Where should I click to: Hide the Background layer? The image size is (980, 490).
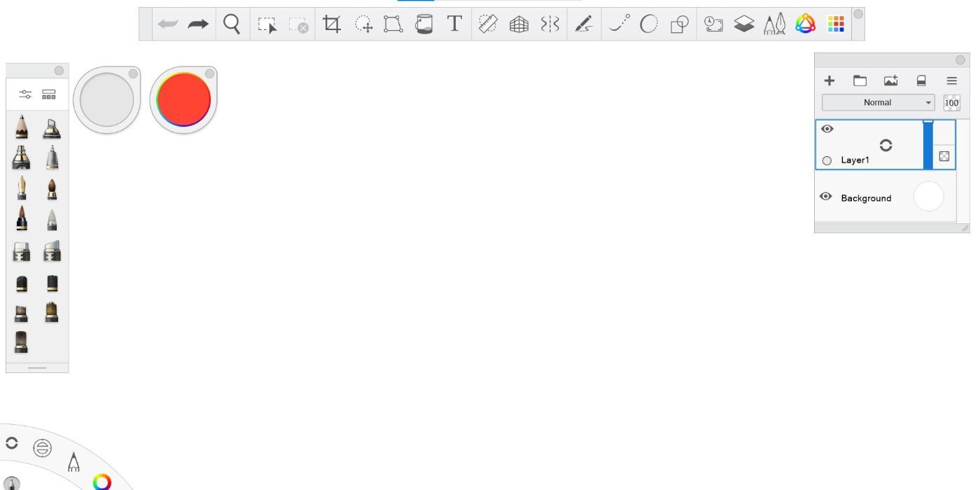(x=826, y=197)
